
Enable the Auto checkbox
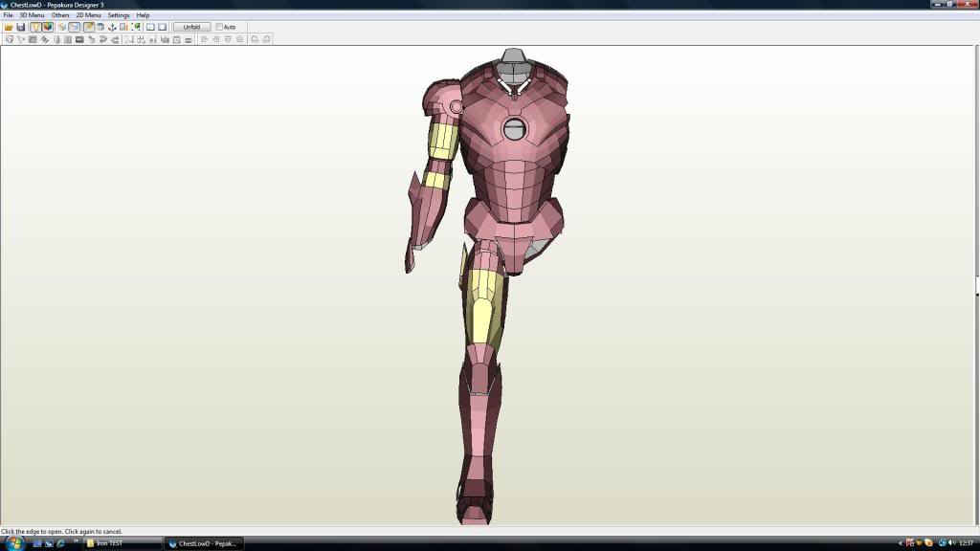219,27
